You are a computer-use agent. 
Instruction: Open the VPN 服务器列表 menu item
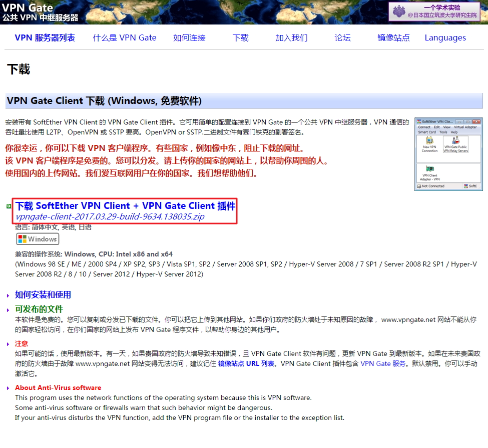point(45,37)
